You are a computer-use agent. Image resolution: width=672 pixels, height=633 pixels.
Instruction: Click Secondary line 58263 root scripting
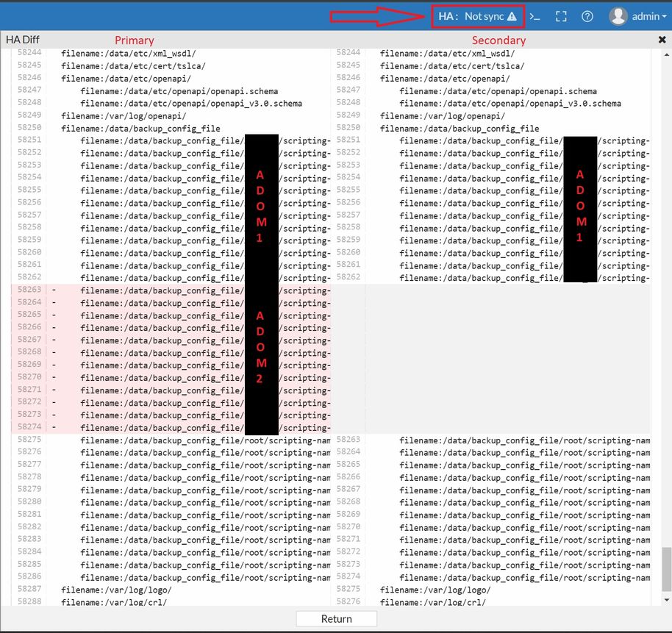(524, 440)
